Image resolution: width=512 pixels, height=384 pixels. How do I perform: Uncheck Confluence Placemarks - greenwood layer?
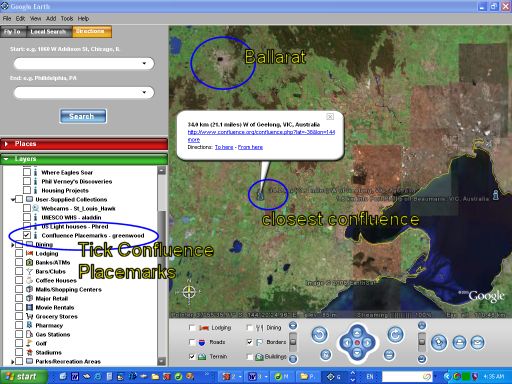click(x=27, y=235)
